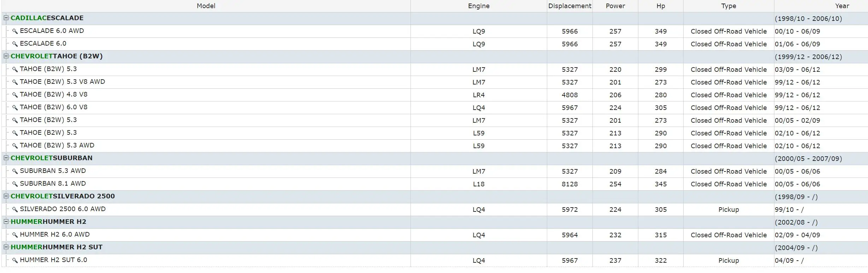Open the TAHOE (B2W) 6.0 V8 row
Screen dimensions: 868x273
click(54, 107)
